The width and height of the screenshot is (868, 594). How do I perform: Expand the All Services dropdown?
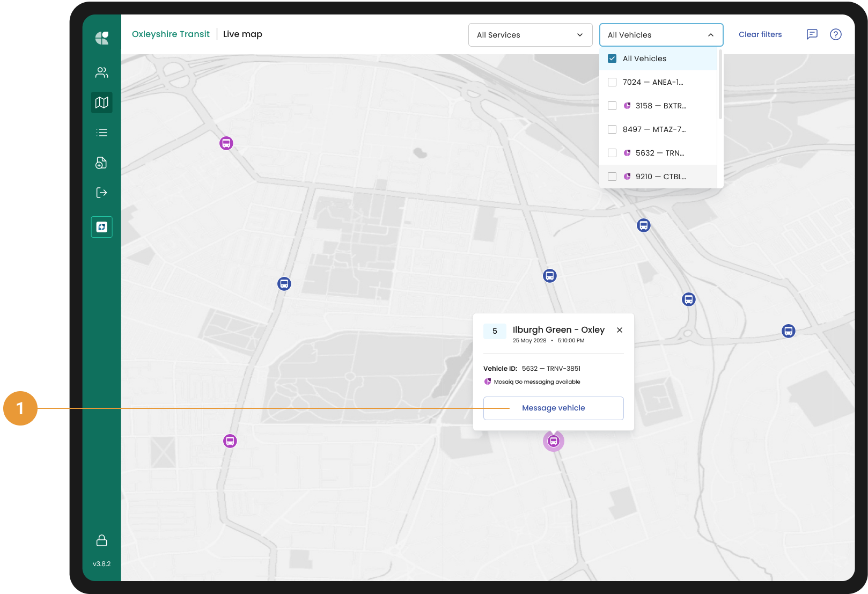point(530,35)
